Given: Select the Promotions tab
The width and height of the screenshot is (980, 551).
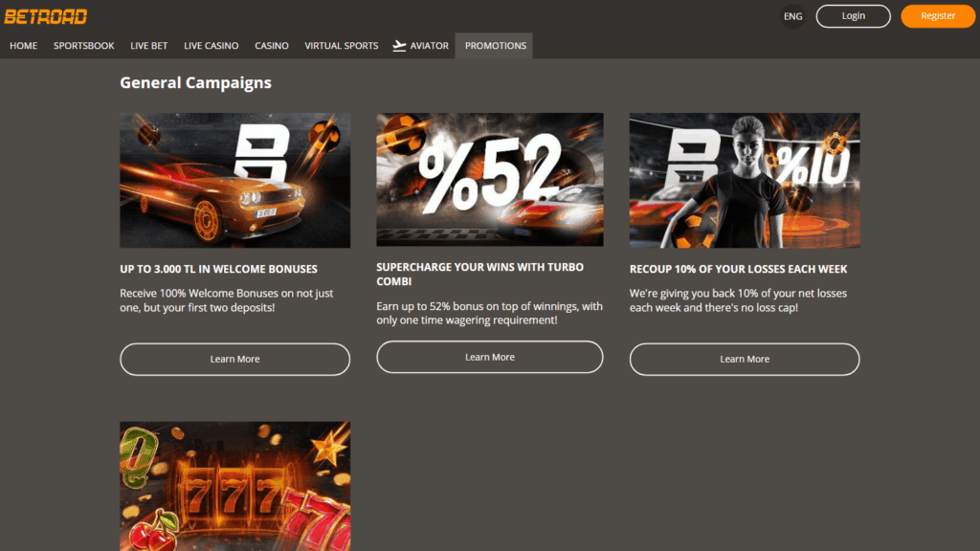Looking at the screenshot, I should [495, 46].
